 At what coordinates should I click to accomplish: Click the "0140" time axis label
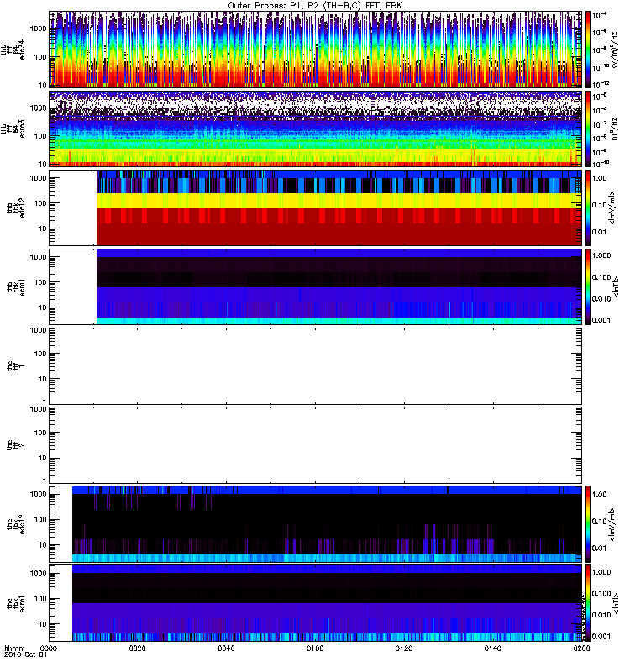point(492,648)
